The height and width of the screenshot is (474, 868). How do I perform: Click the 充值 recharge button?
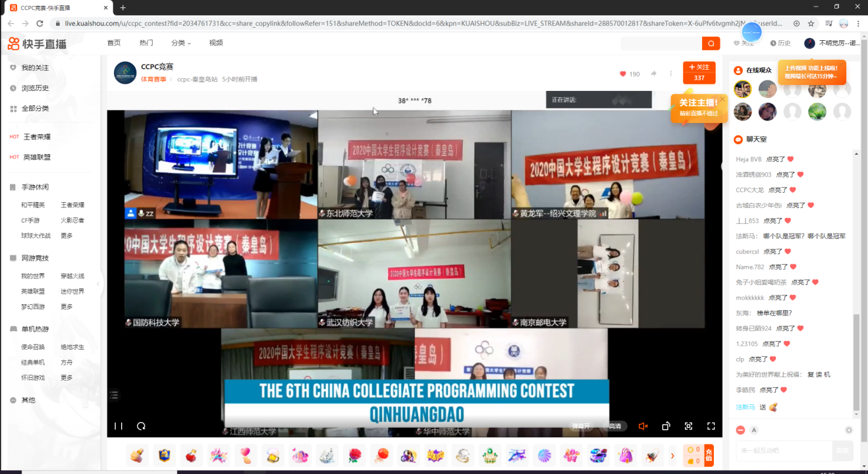pyautogui.click(x=709, y=456)
